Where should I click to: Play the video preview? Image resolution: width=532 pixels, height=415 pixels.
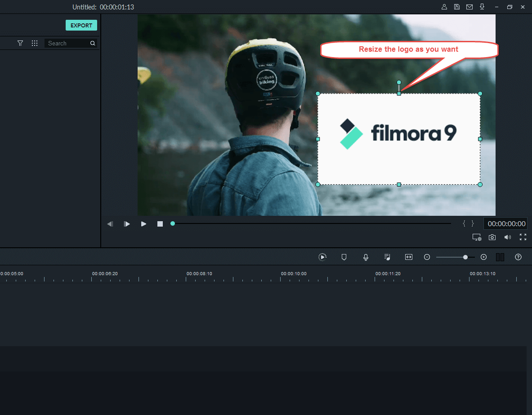[143, 224]
